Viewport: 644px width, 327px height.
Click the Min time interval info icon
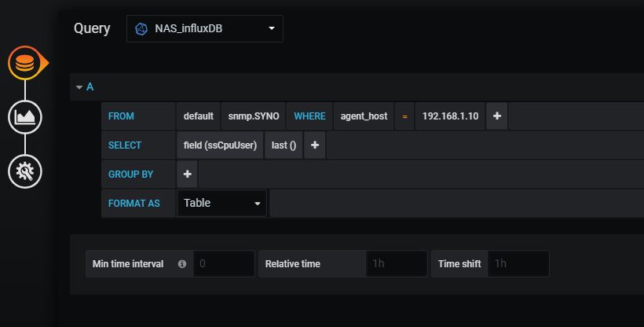[x=182, y=264]
